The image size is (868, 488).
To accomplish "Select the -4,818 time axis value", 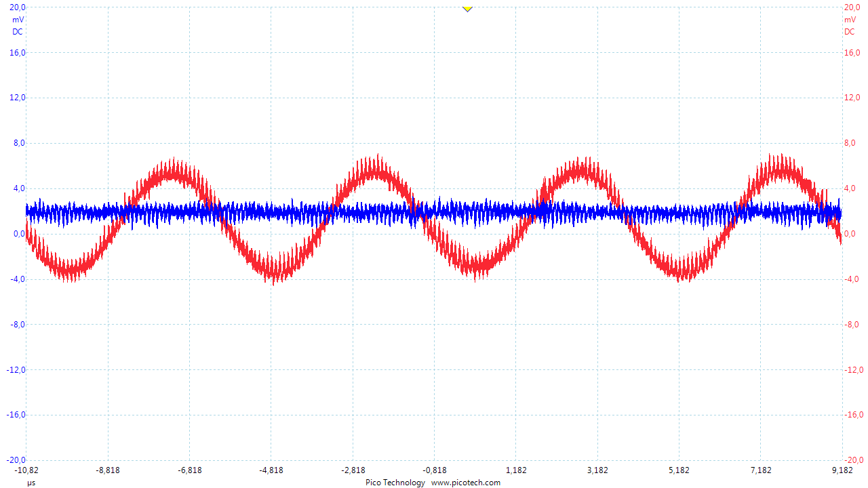I will coord(271,470).
